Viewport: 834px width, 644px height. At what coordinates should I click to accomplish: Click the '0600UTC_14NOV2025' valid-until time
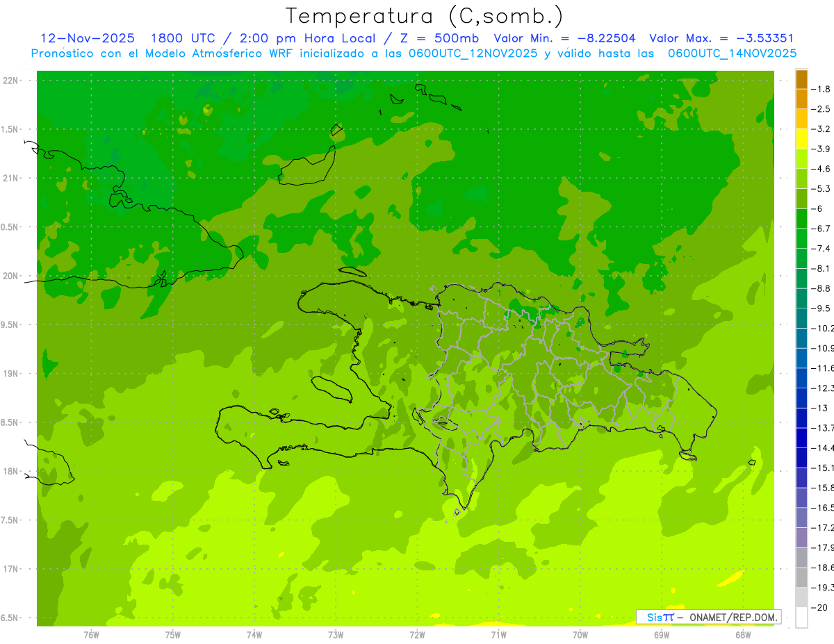(732, 53)
